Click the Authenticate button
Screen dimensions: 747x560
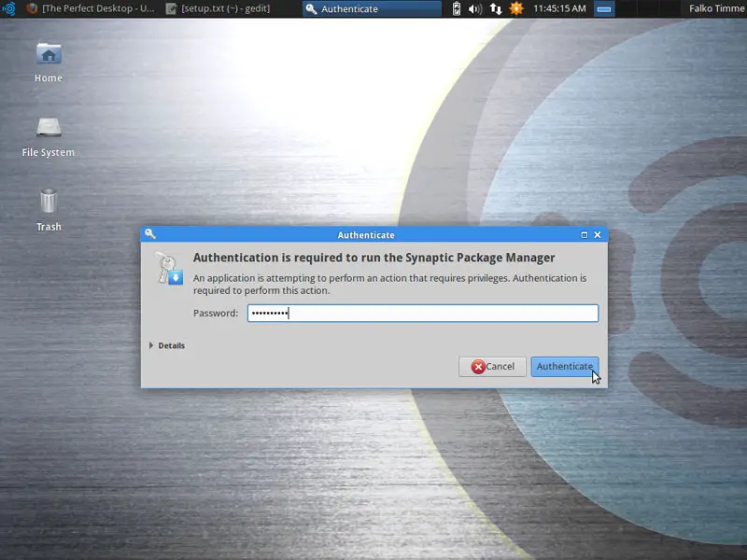(x=565, y=366)
